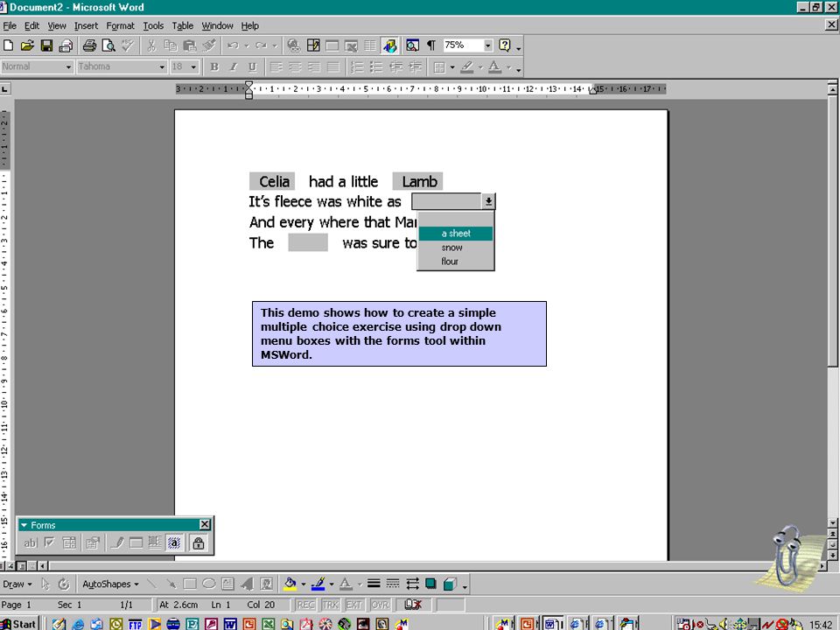
Task: Insert a drop-down form field from Forms toolbar
Action: pos(69,543)
